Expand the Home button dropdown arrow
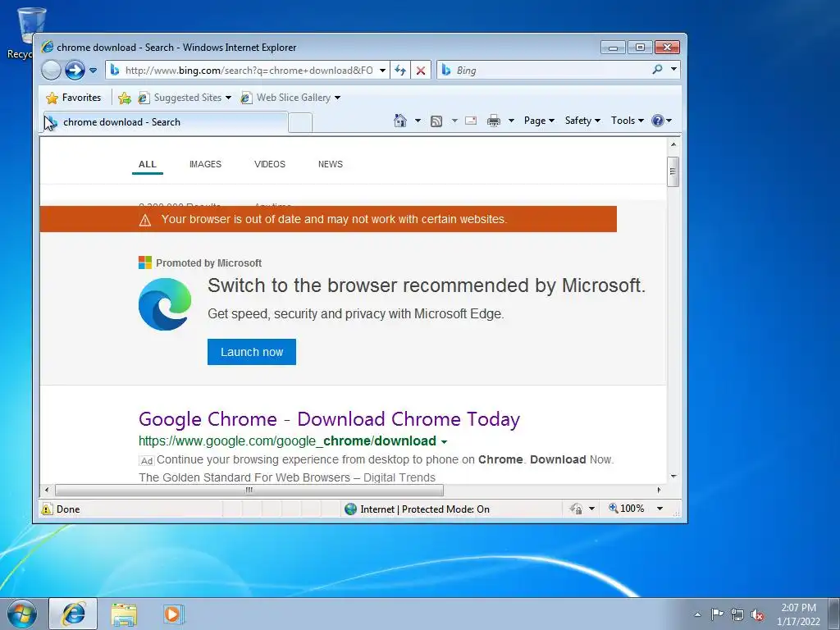Viewport: 840px width, 630px height. point(418,121)
